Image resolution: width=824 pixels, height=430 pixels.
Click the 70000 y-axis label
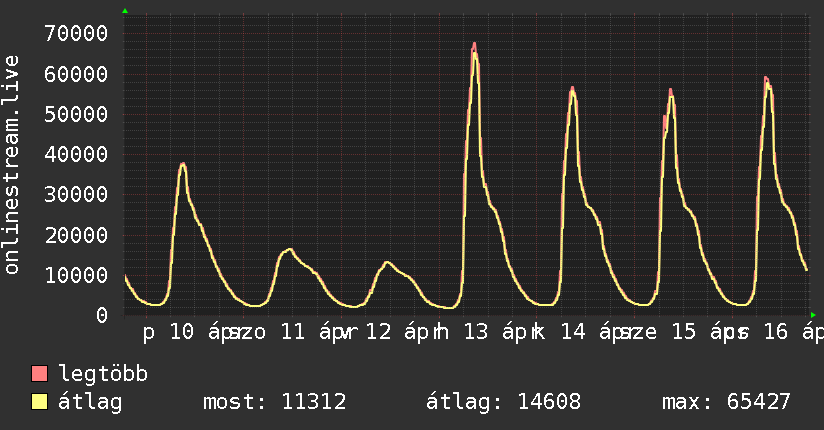click(x=76, y=34)
